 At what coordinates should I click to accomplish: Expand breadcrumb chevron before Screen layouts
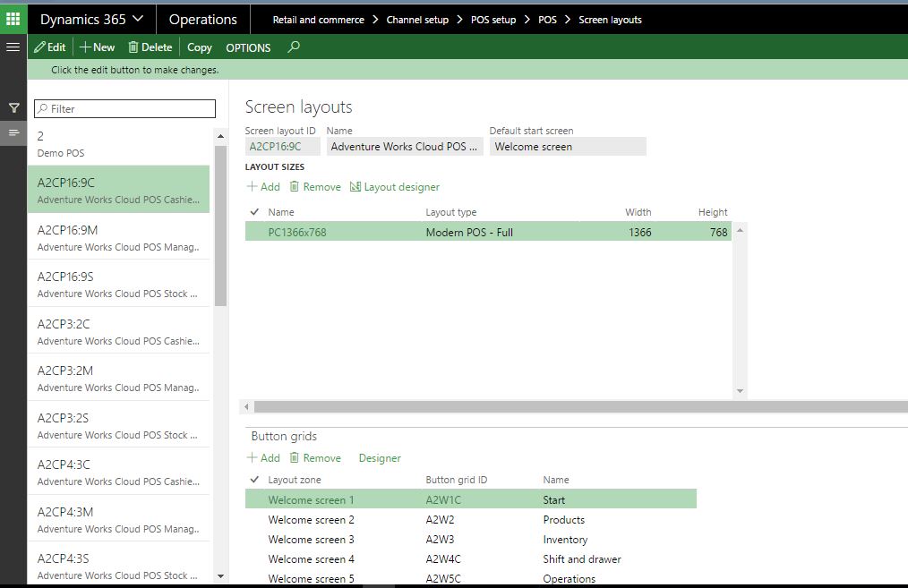[x=568, y=20]
